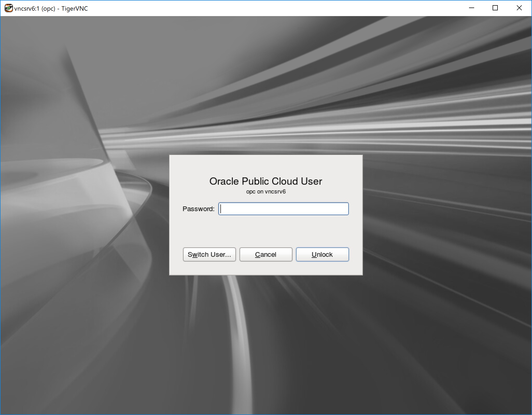Viewport: 532px width, 415px height.
Task: Click the "vncsrv6:1 (opc) - TigerVNC" window title
Action: pos(51,9)
